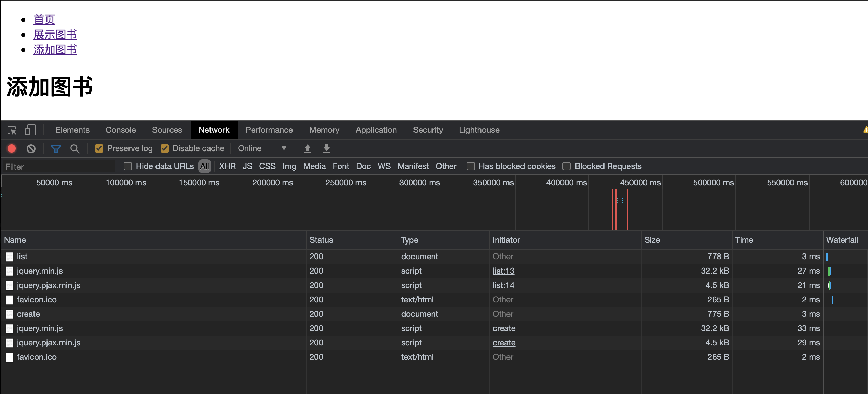This screenshot has width=868, height=394.
Task: Import HAR file using the upload icon
Action: (307, 148)
